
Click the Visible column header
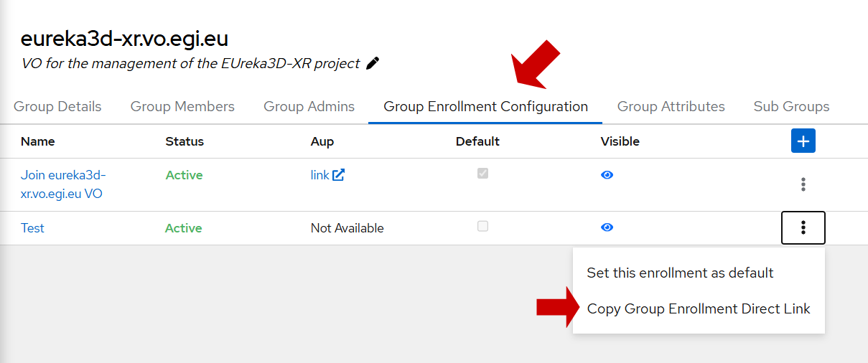(x=620, y=141)
